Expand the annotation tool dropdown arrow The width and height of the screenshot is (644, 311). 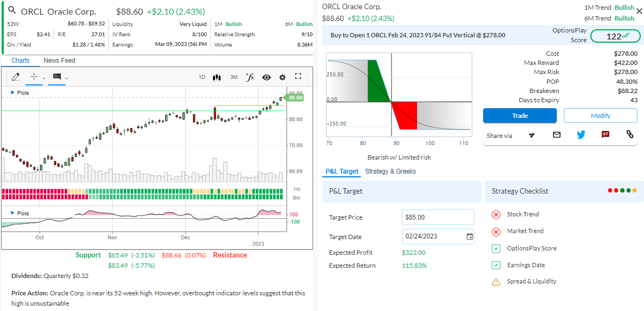click(67, 78)
